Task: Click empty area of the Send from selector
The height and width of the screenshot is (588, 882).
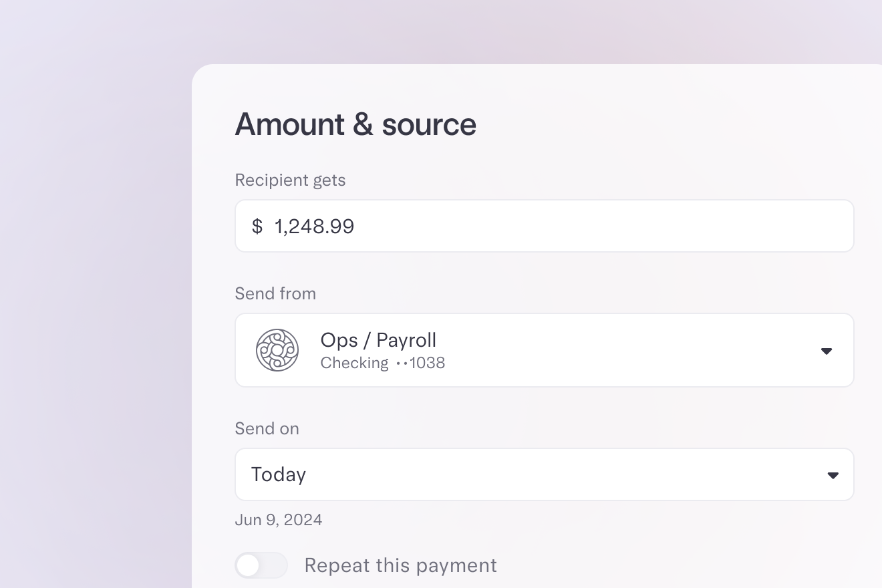Action: [x=635, y=350]
